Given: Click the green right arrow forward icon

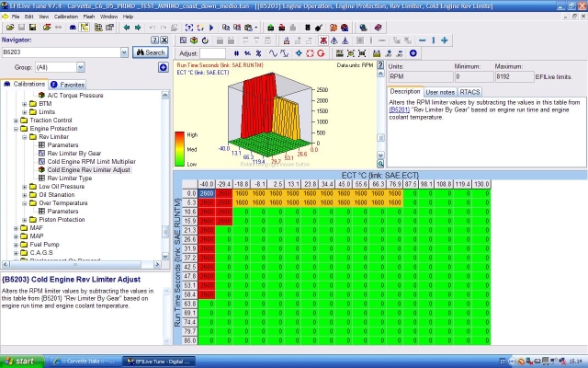Looking at the screenshot, I should [x=138, y=28].
